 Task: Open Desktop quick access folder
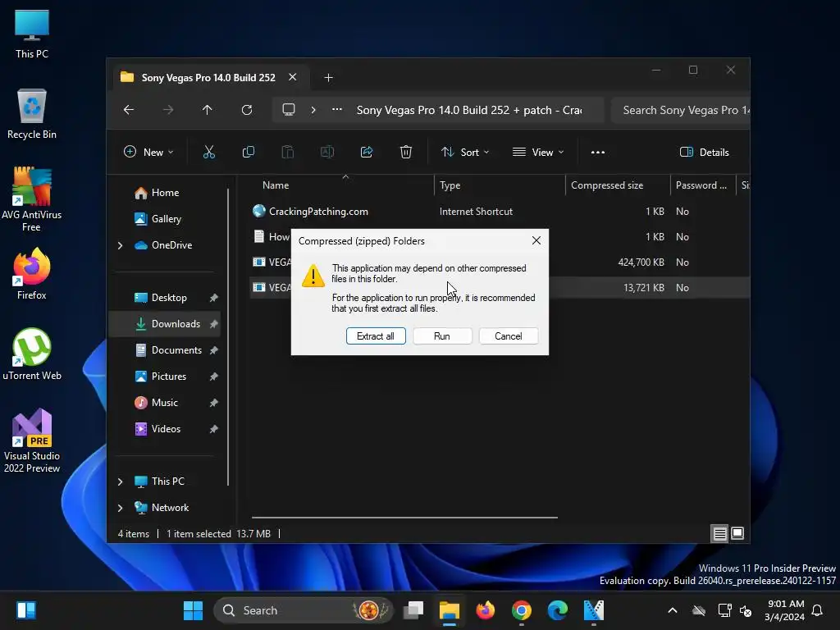169,297
